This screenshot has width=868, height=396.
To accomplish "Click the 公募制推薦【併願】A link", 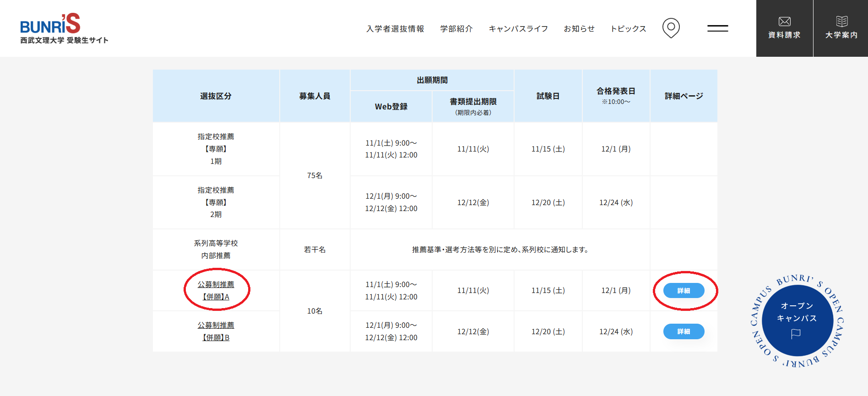I will tap(216, 291).
